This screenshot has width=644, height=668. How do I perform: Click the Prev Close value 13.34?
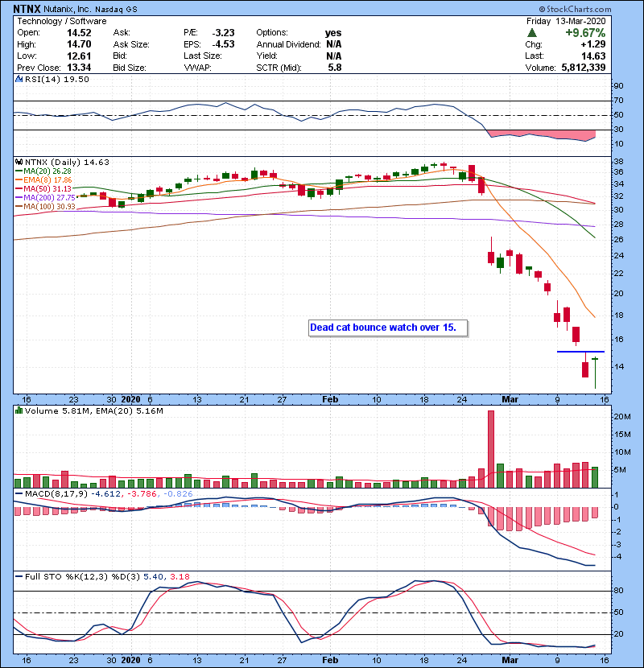point(79,68)
